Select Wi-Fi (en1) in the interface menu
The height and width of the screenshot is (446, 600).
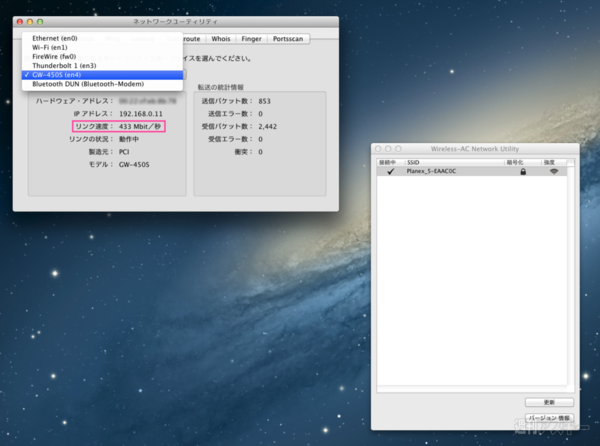pos(48,47)
